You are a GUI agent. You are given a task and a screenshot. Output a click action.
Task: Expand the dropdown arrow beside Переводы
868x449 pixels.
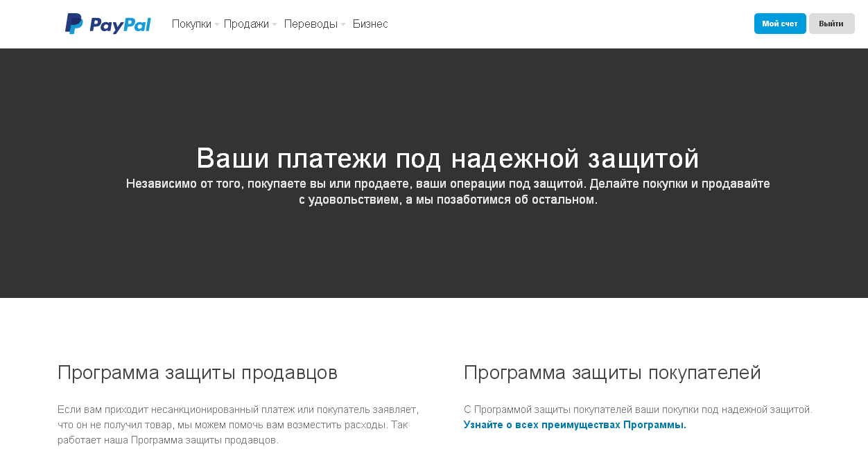tap(343, 25)
